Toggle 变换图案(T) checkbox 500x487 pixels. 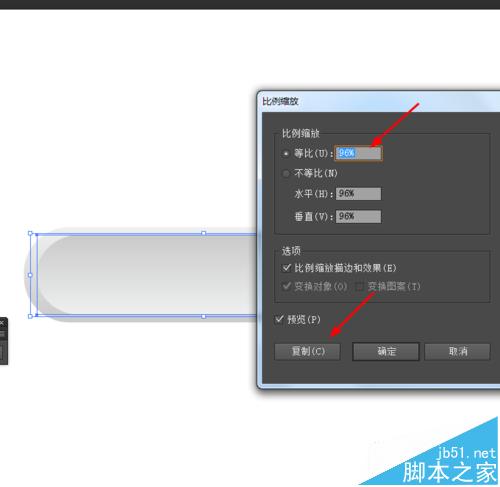pyautogui.click(x=359, y=286)
